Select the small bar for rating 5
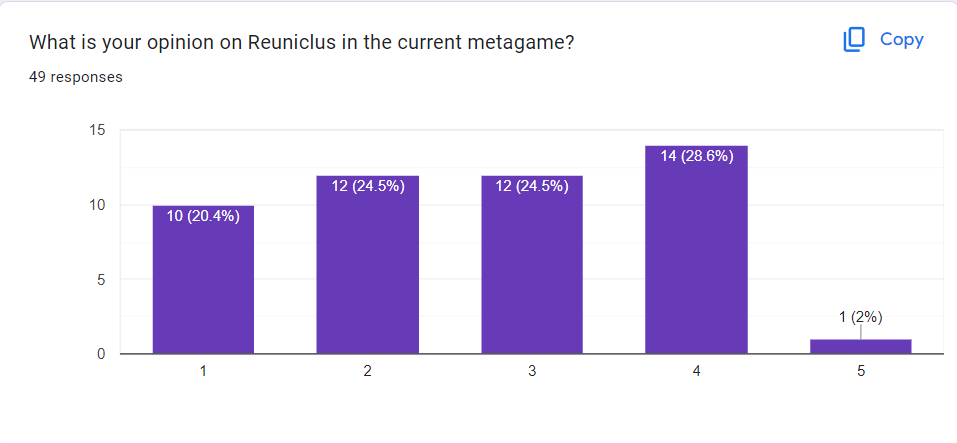The width and height of the screenshot is (957, 443). point(861,346)
